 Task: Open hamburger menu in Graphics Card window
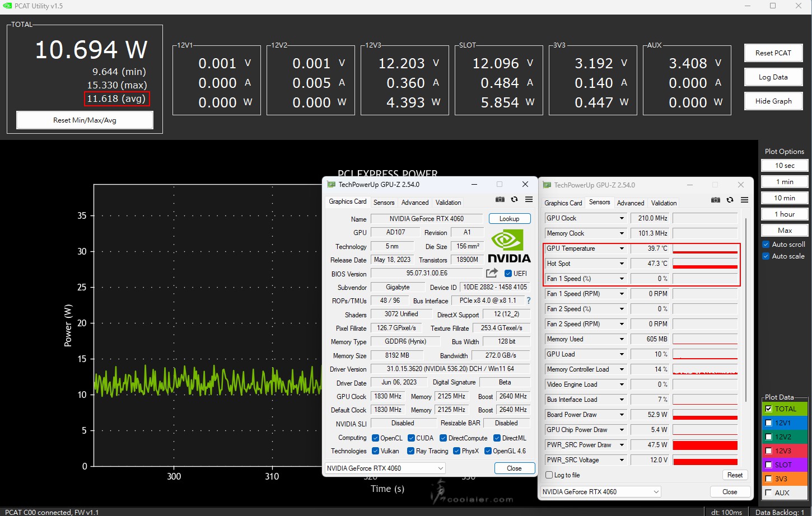pyautogui.click(x=529, y=199)
